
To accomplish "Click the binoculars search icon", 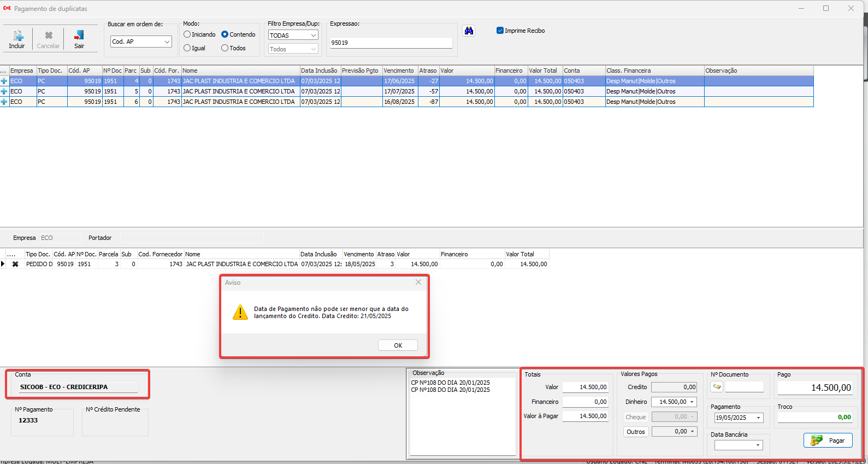I will [469, 31].
